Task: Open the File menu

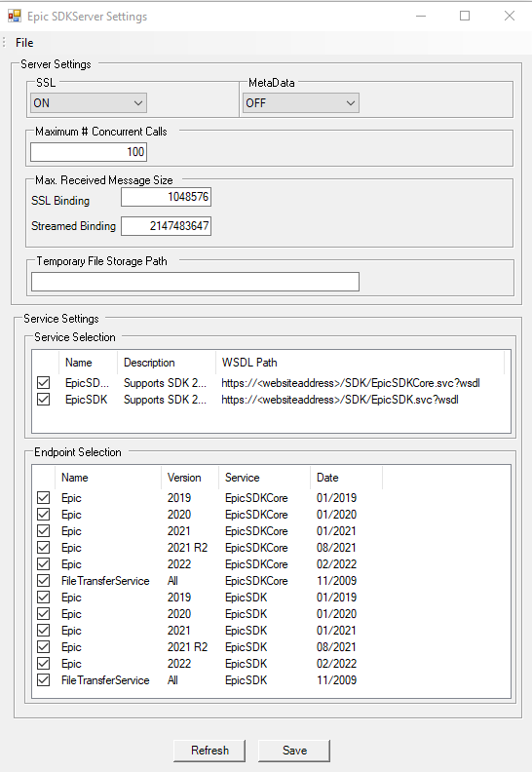Action: [24, 43]
